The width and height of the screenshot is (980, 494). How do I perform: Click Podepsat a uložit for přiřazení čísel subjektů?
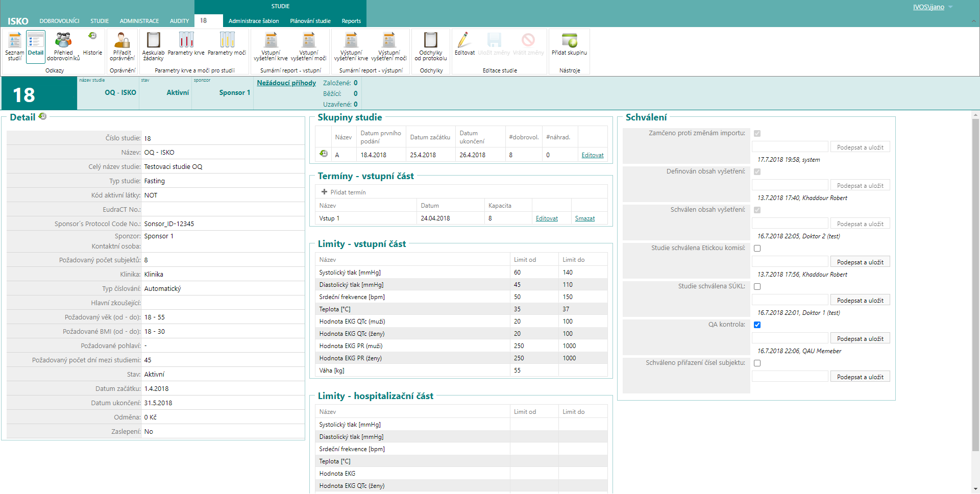860,377
